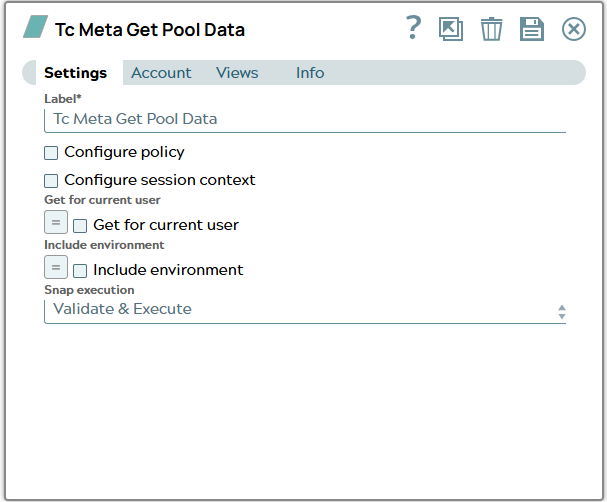Open the Info tab

click(310, 73)
